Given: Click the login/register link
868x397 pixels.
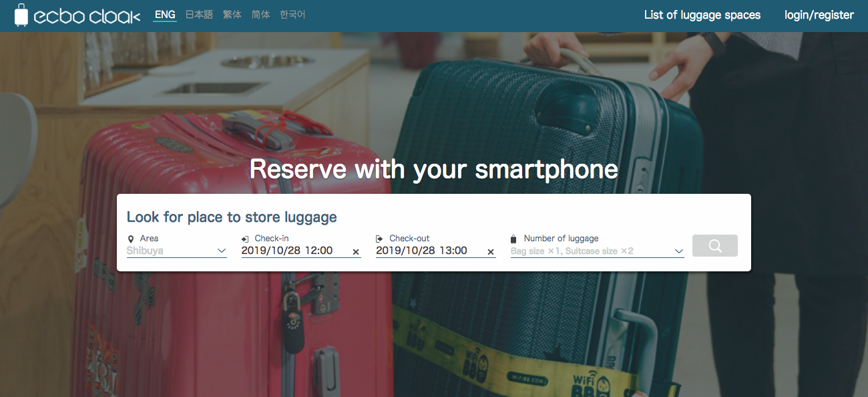Looking at the screenshot, I should coord(819,15).
